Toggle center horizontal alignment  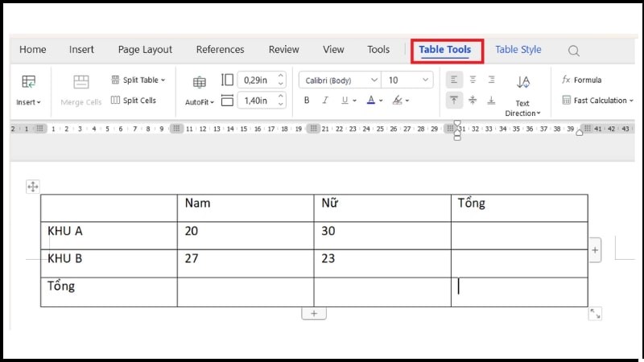(473, 80)
